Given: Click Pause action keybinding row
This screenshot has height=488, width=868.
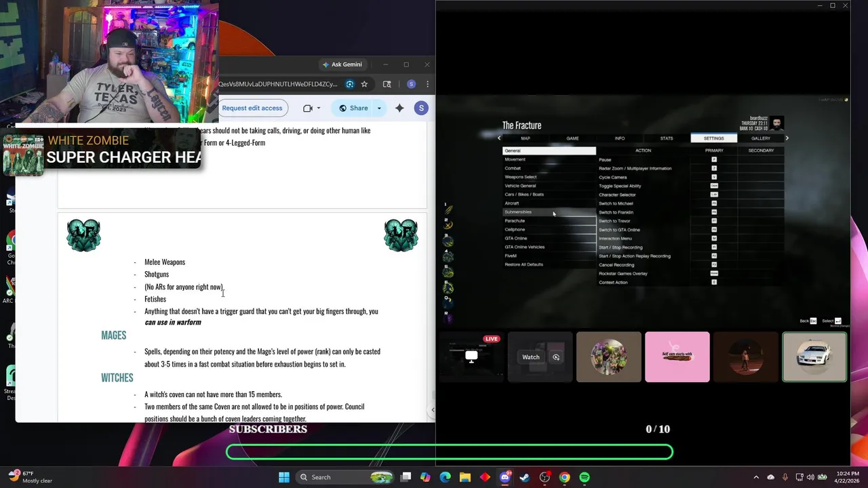Looking at the screenshot, I should click(690, 160).
